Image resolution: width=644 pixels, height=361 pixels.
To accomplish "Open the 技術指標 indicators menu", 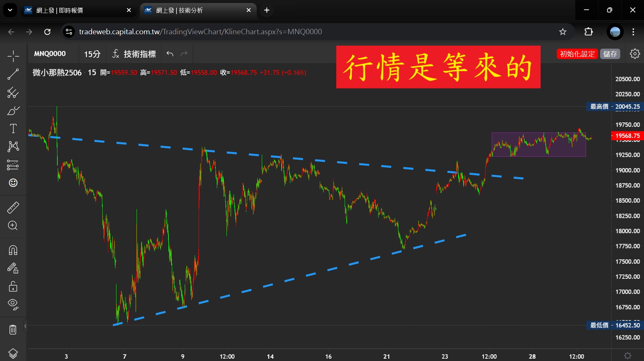I will pyautogui.click(x=134, y=54).
